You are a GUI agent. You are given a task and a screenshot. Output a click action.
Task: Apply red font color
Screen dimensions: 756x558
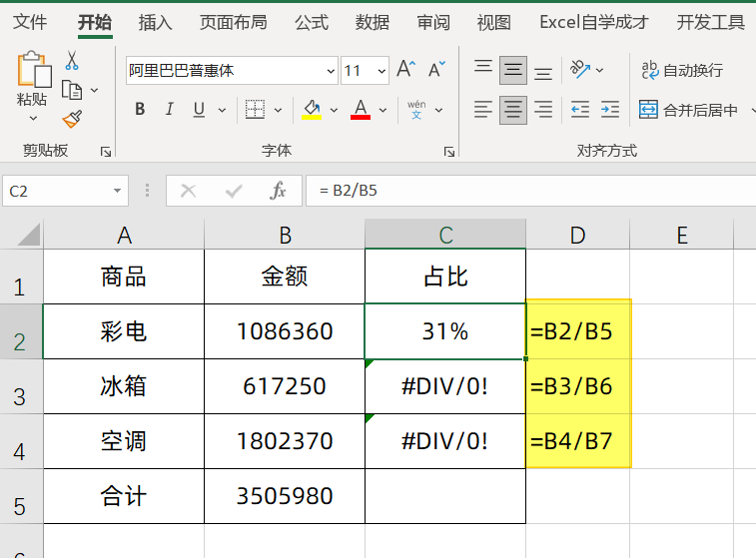(x=361, y=110)
